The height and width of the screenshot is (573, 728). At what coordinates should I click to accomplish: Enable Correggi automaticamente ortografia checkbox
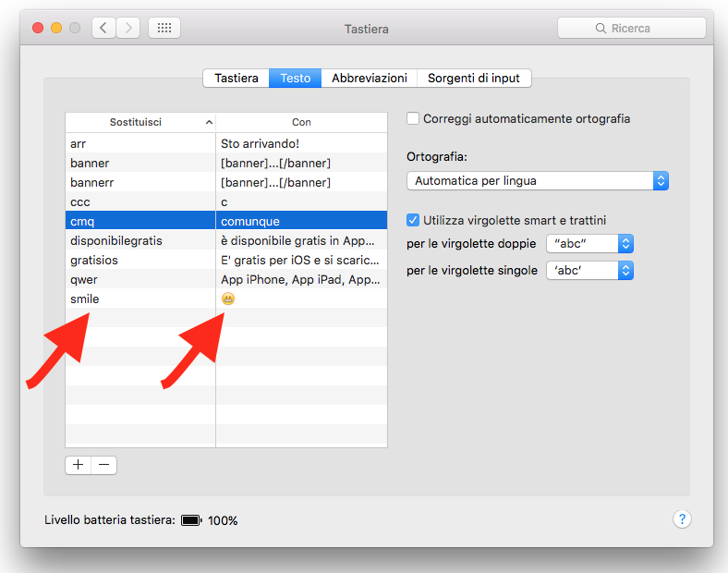click(x=413, y=118)
